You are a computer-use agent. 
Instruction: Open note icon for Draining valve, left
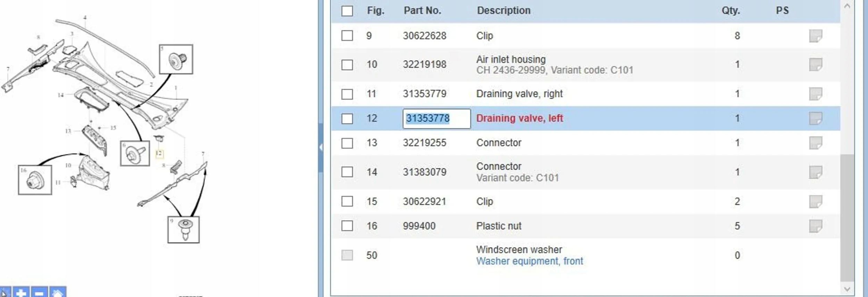[x=815, y=118]
